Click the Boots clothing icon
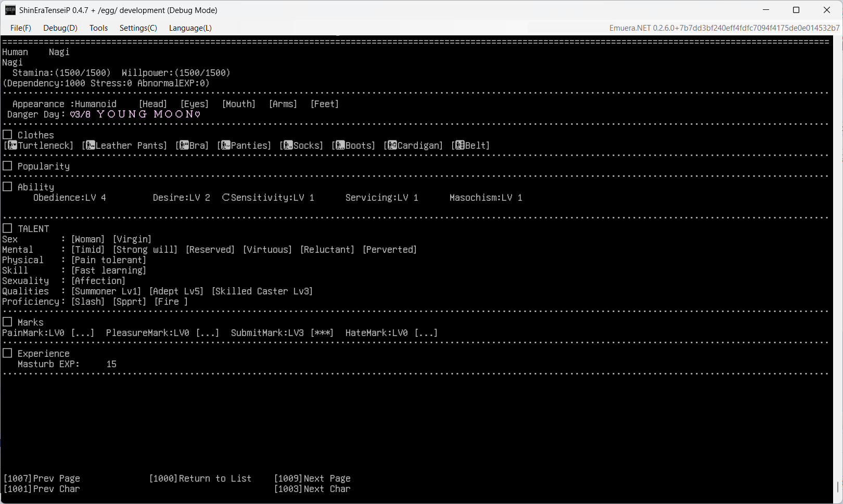This screenshot has height=504, width=843. [340, 145]
